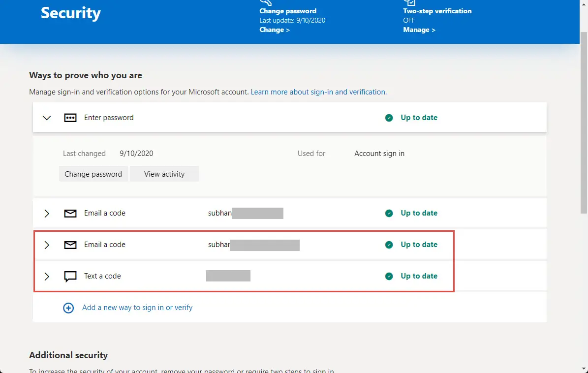This screenshot has height=373, width=588.
Task: Expand the first Email a code entry
Action: 46,213
